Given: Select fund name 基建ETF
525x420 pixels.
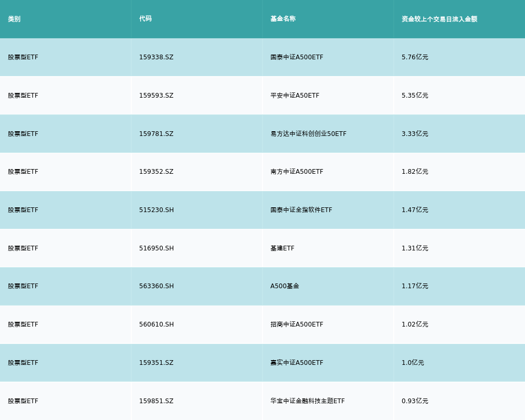Looking at the screenshot, I should pyautogui.click(x=282, y=248).
